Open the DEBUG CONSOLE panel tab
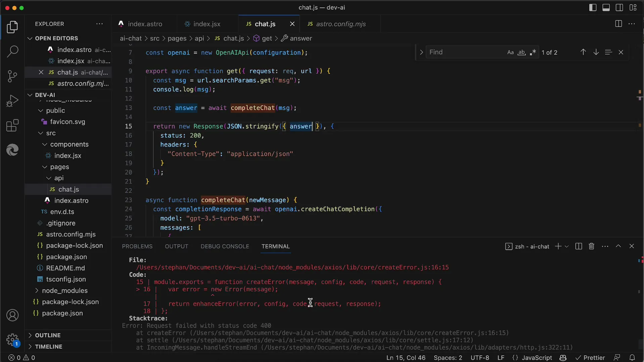Viewport: 644px width, 362px height. (225, 246)
